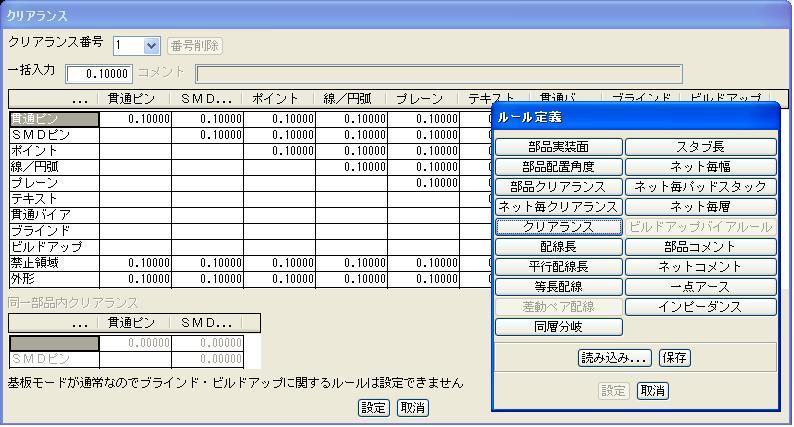Open 部品クリアランス rule settings
The width and height of the screenshot is (794, 427).
pos(558,187)
